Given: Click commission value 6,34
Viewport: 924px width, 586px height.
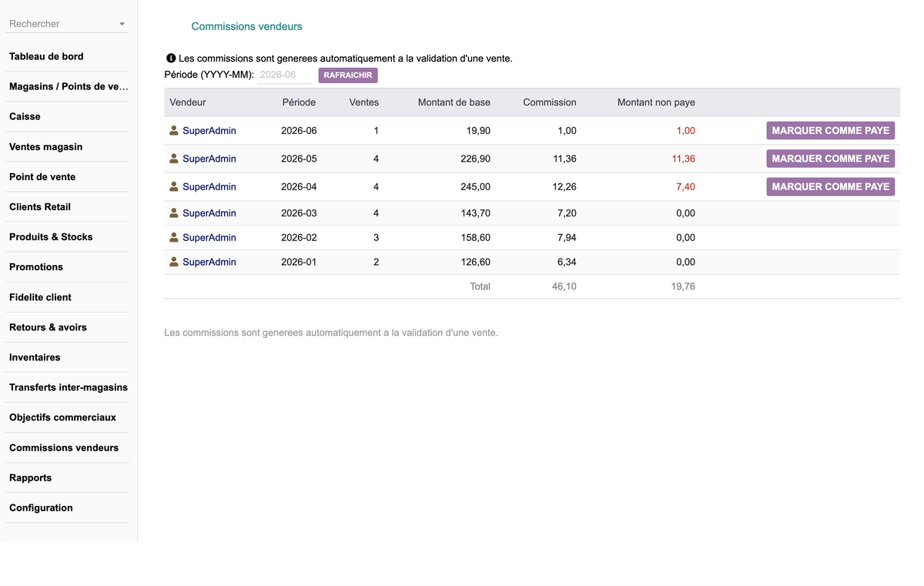Looking at the screenshot, I should click(x=567, y=262).
